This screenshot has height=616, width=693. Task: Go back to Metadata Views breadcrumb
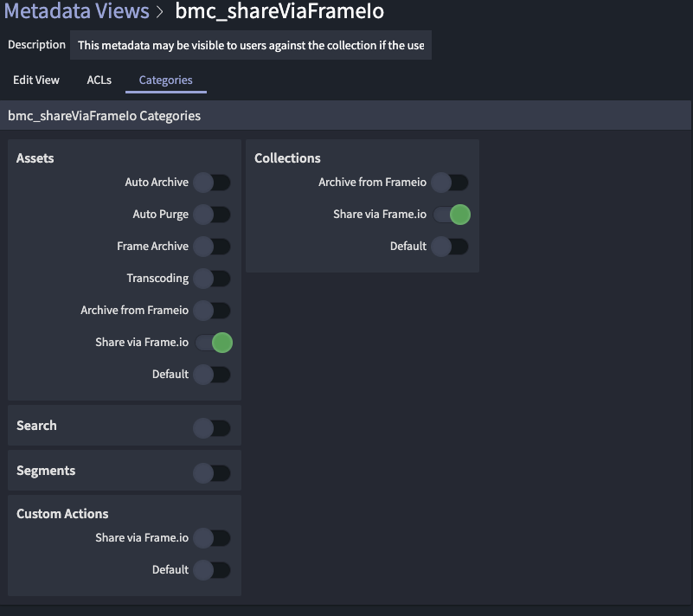click(x=76, y=10)
